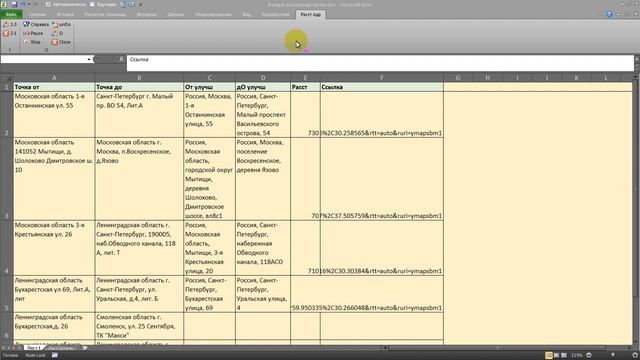Click header cell Ссылка in column F
640x360 pixels.
[382, 87]
